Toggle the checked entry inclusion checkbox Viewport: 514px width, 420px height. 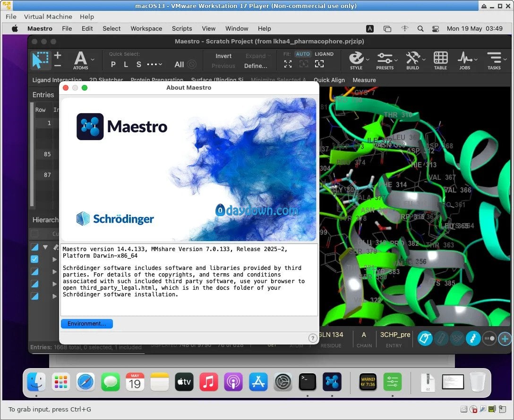point(34,259)
